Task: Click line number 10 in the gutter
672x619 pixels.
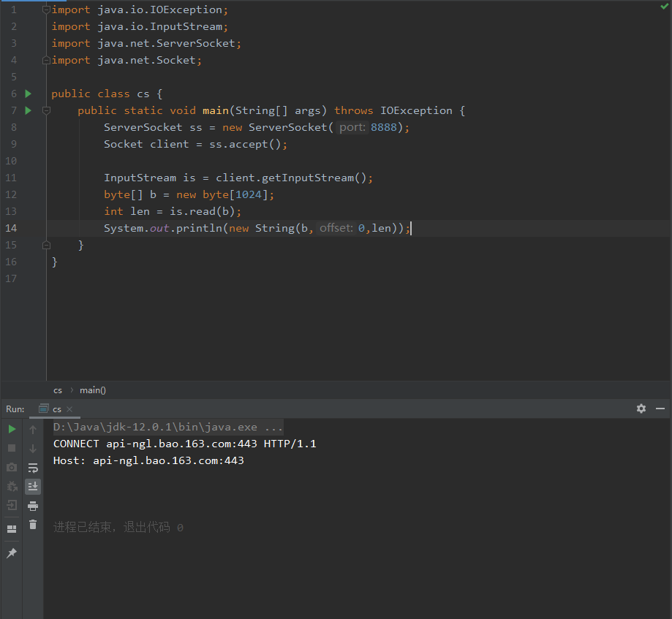Action: tap(11, 161)
